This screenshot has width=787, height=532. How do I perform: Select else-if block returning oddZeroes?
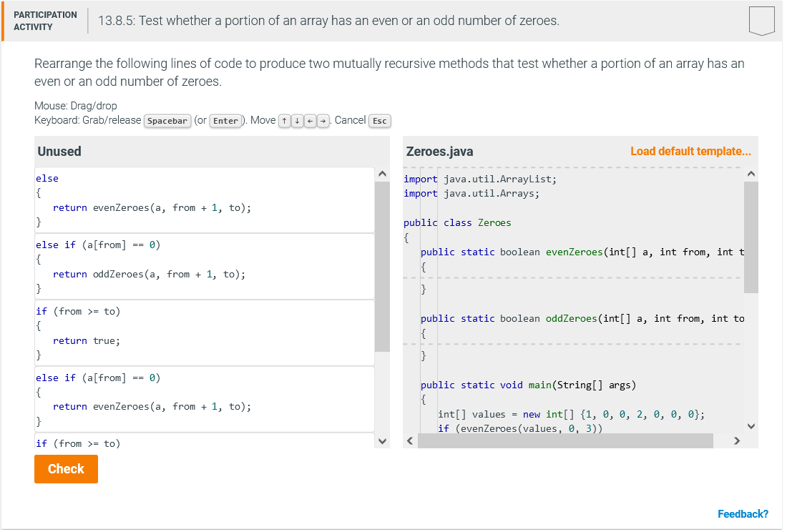click(x=205, y=267)
